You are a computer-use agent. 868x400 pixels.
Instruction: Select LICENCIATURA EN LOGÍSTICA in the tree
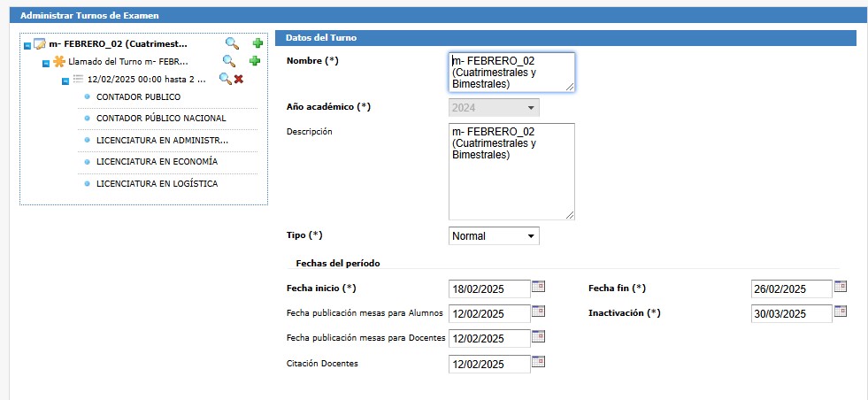(157, 183)
